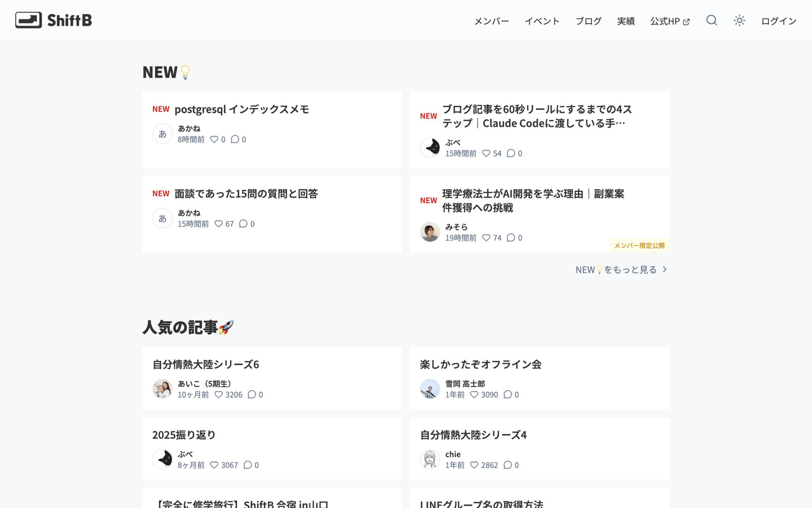Open article 自分情熱大陸シリーズ6
The image size is (812, 508).
pos(206,364)
